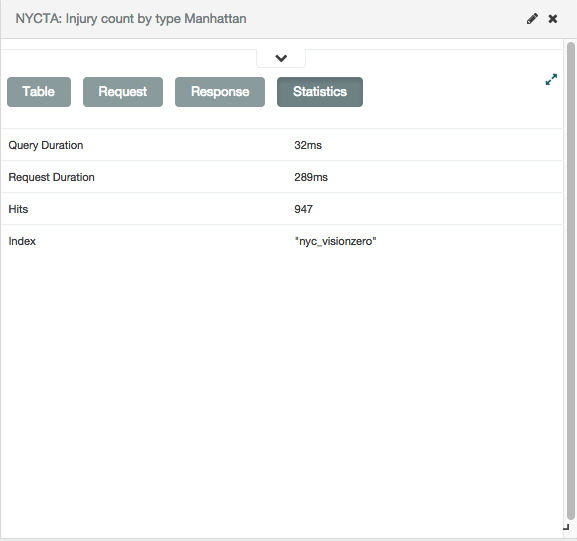Click the Hits label
577x541 pixels.
[x=18, y=209]
